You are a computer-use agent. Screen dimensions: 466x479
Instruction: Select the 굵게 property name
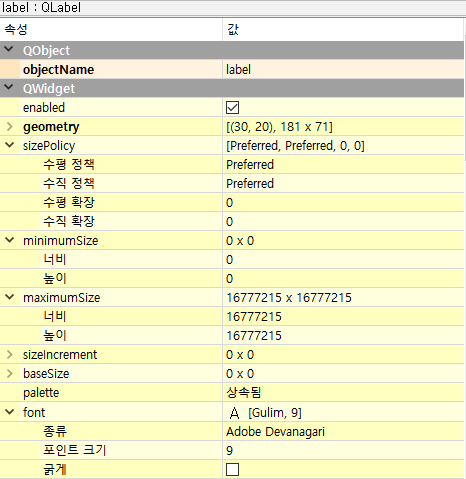[x=55, y=469]
